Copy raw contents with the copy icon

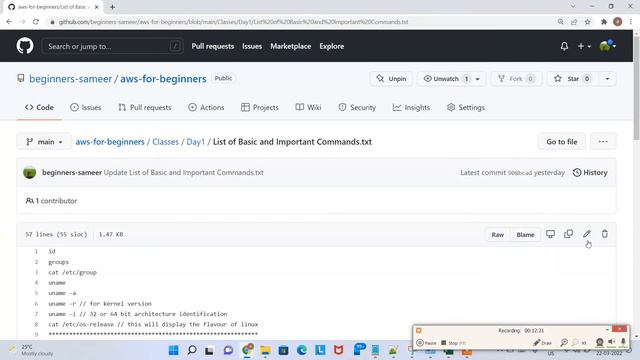click(x=568, y=234)
